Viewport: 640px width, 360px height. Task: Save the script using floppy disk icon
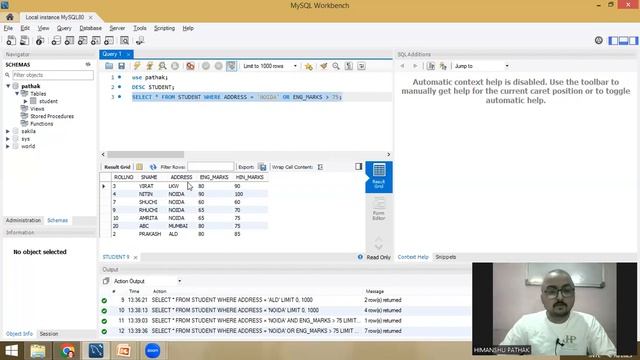(122, 66)
